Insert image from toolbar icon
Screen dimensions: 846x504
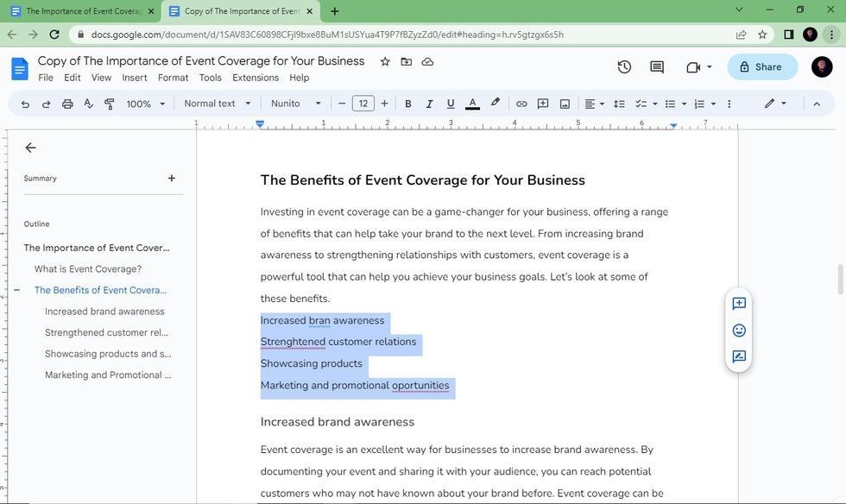click(x=565, y=104)
